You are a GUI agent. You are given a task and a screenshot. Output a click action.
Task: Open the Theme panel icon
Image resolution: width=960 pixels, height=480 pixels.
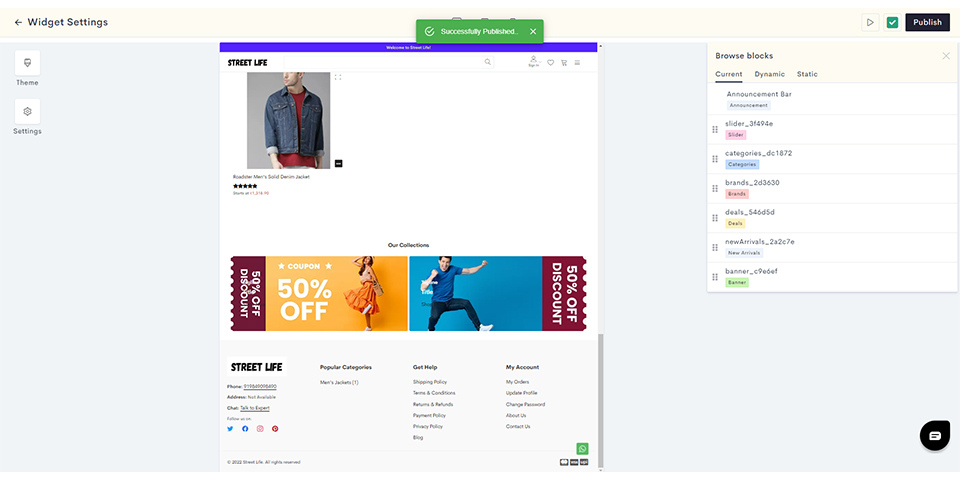pos(28,63)
